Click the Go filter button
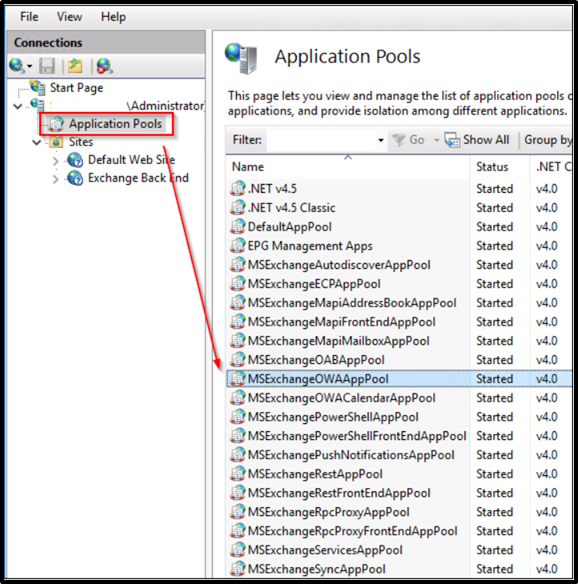The height and width of the screenshot is (584, 578). (x=409, y=140)
